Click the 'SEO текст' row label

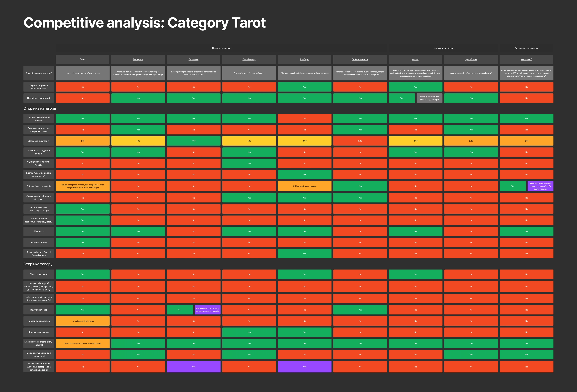pos(39,231)
